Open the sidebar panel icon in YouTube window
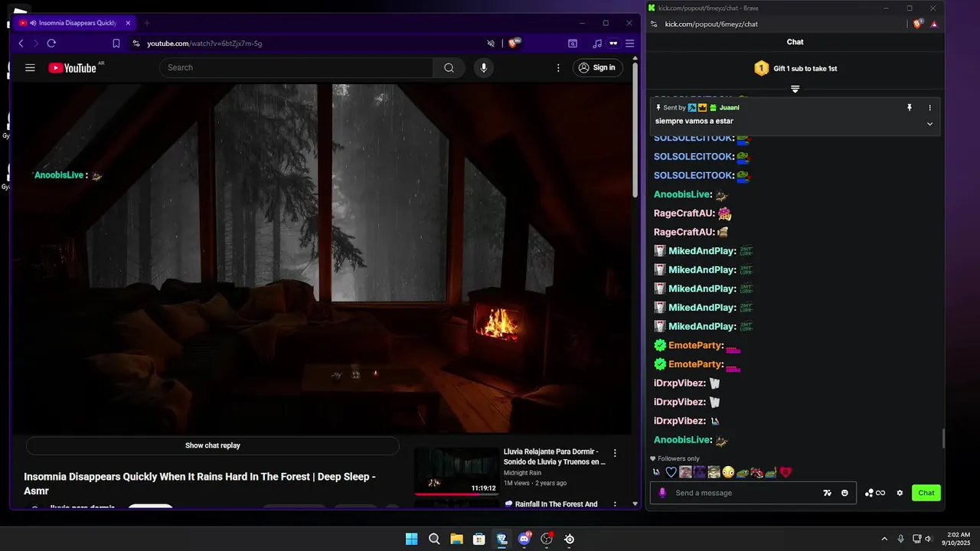Screen dimensions: 980x551 [x=572, y=44]
